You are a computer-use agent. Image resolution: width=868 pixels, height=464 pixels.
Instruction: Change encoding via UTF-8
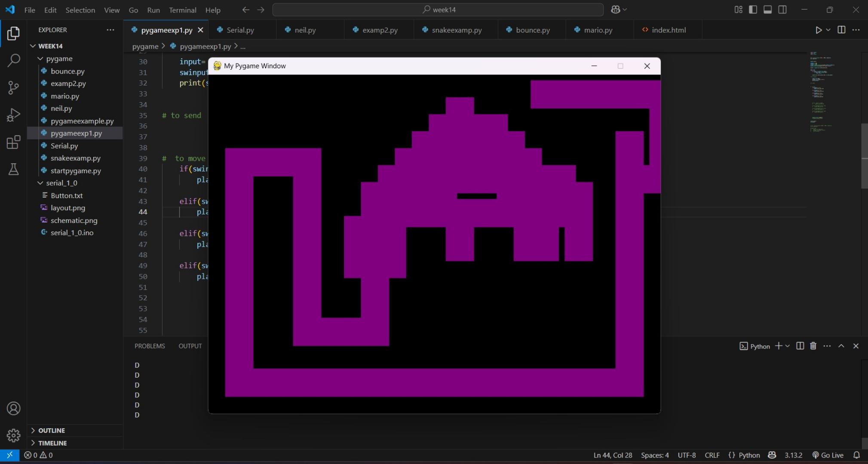click(x=687, y=455)
